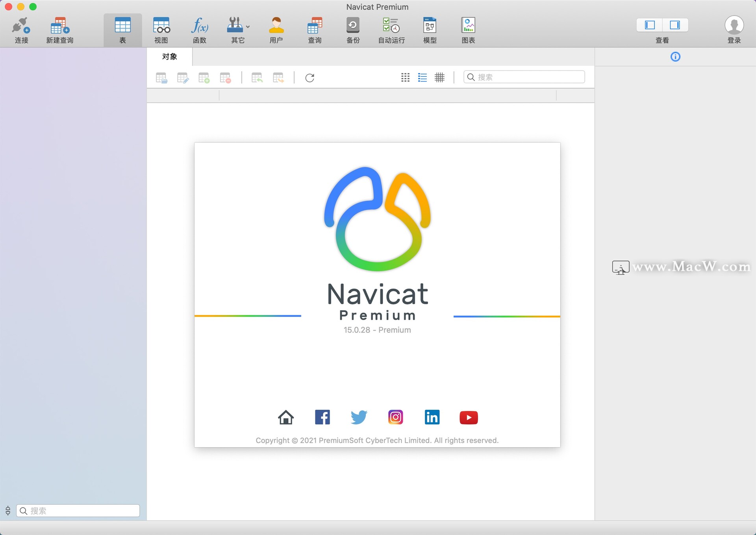Click the 模型 model icon
Image resolution: width=756 pixels, height=535 pixels.
(430, 25)
